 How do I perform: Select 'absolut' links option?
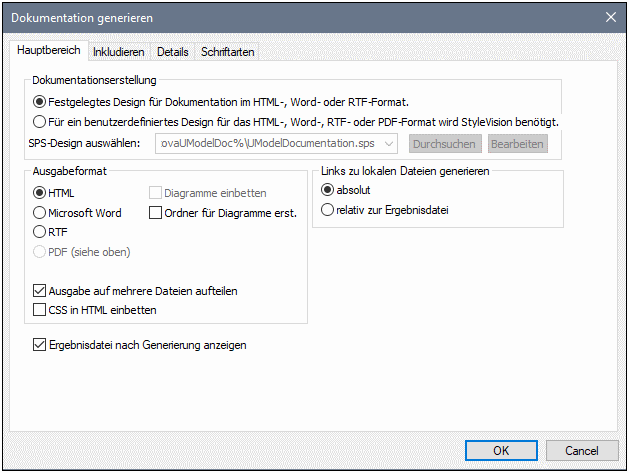(327, 189)
